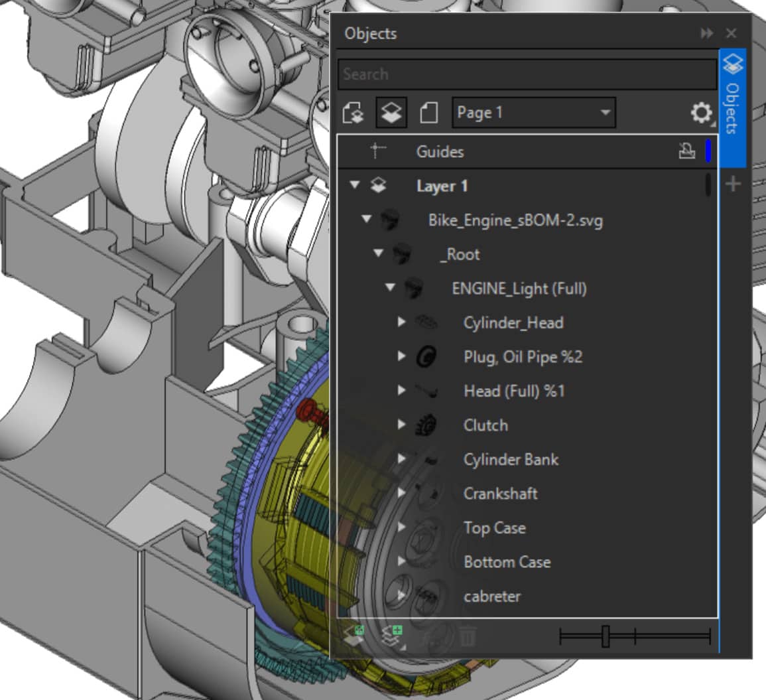The width and height of the screenshot is (766, 700).
Task: Select the Bottom Case item
Action: point(507,562)
